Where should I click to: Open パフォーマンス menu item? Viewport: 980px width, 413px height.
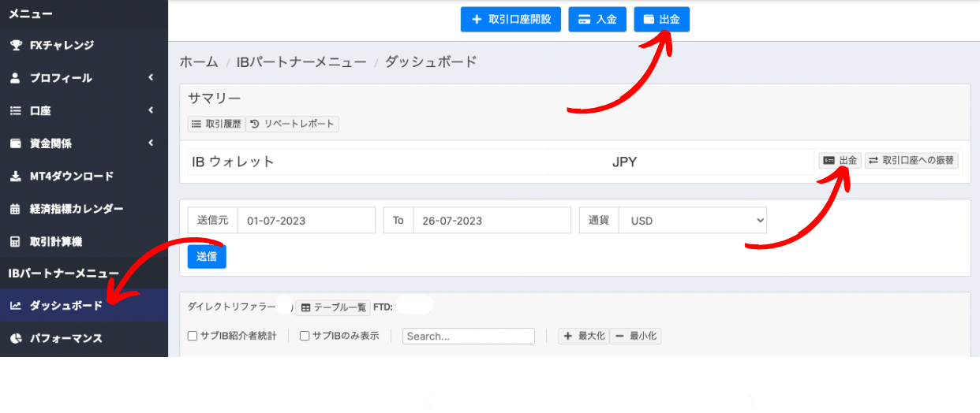point(84,338)
